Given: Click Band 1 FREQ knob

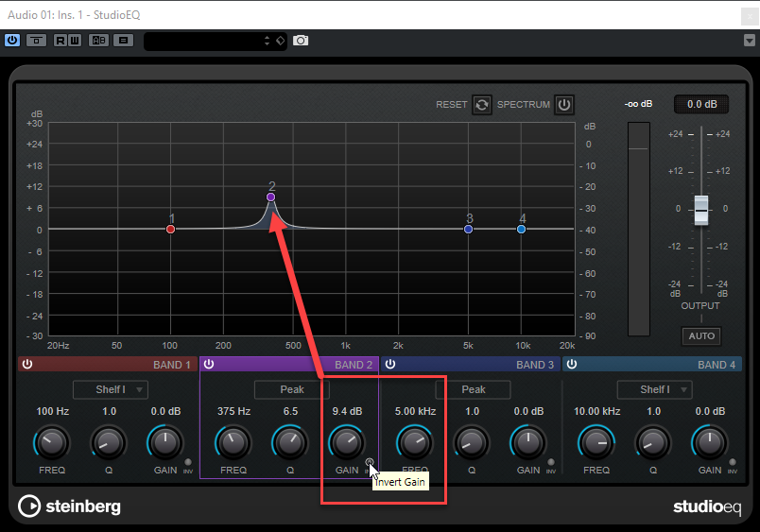Looking at the screenshot, I should pos(51,442).
